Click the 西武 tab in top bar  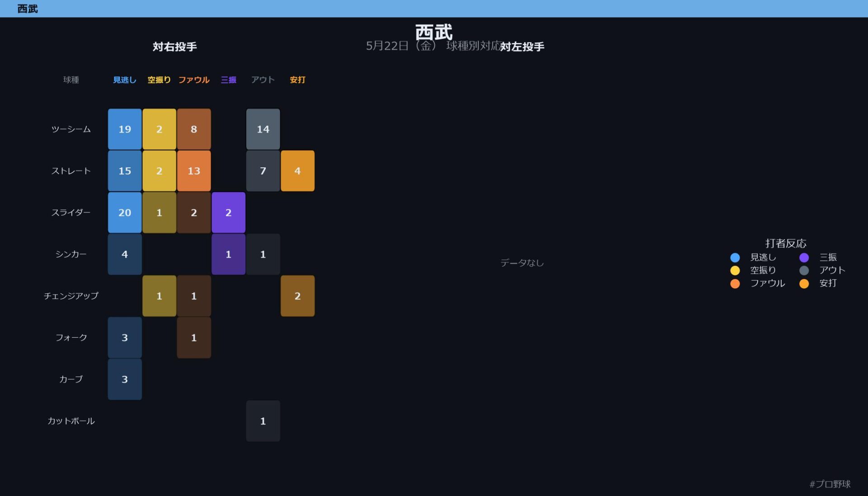click(28, 9)
